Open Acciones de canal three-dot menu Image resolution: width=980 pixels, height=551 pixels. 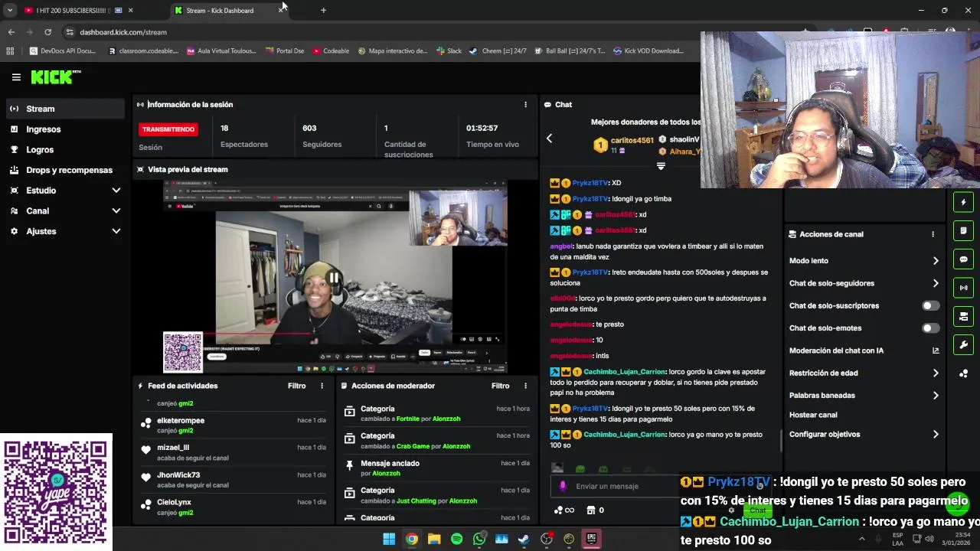pyautogui.click(x=933, y=234)
